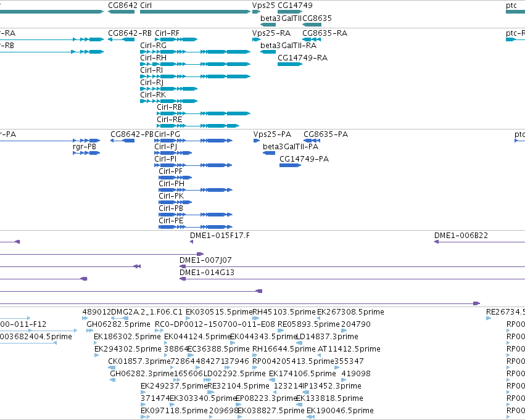
Task: Click the Vps25-RA transcript
Action: coord(256,39)
